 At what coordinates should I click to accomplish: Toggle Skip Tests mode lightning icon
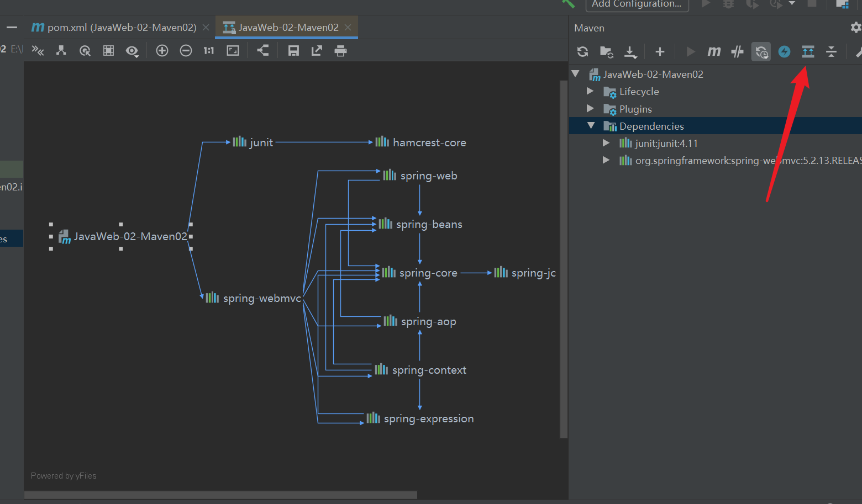[784, 52]
